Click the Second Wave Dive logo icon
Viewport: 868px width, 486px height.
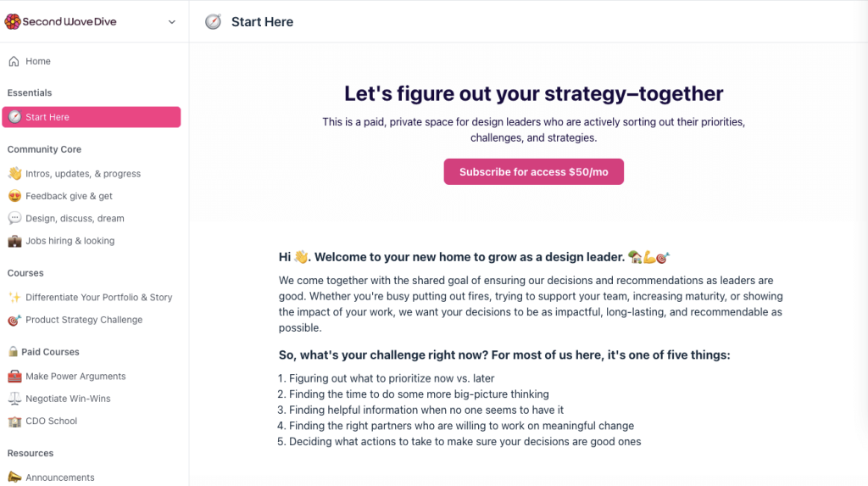(x=13, y=21)
